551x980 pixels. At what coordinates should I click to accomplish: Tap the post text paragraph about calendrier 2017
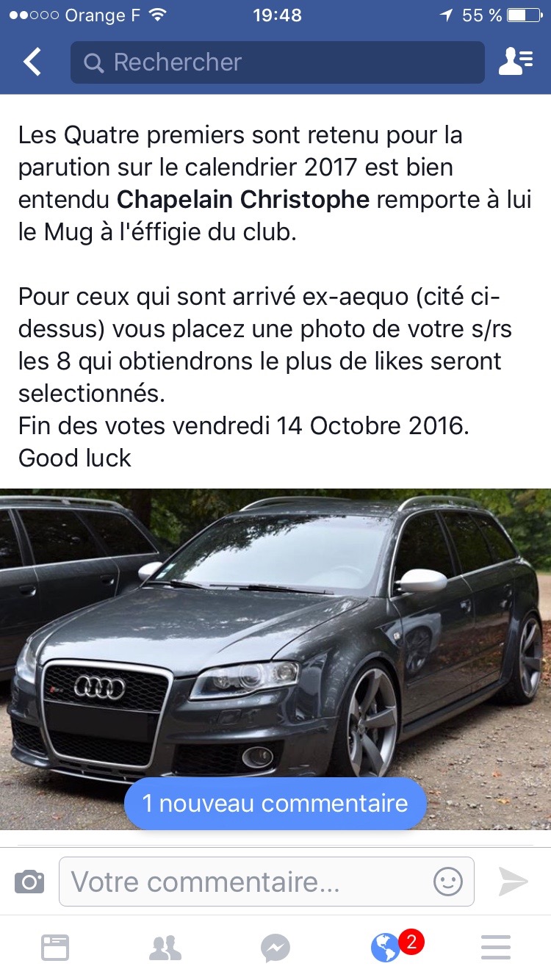click(x=275, y=183)
